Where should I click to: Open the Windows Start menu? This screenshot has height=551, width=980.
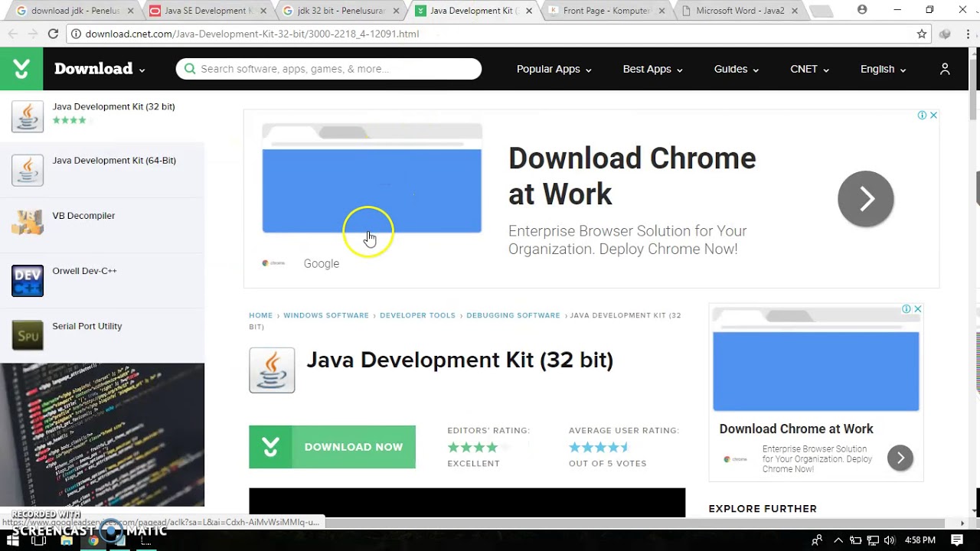pos(12,540)
